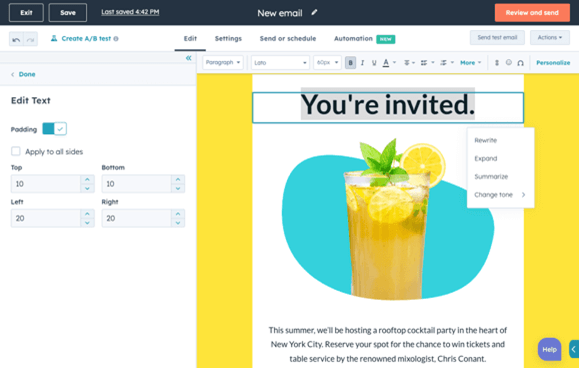The width and height of the screenshot is (579, 368).
Task: Click the You're invited heading text
Action: coord(388,104)
